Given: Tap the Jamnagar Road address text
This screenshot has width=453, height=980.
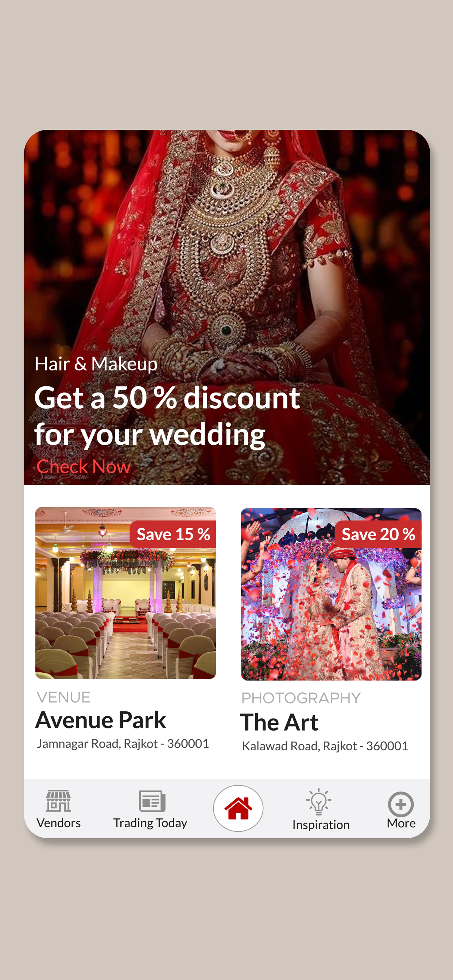Looking at the screenshot, I should point(123,743).
